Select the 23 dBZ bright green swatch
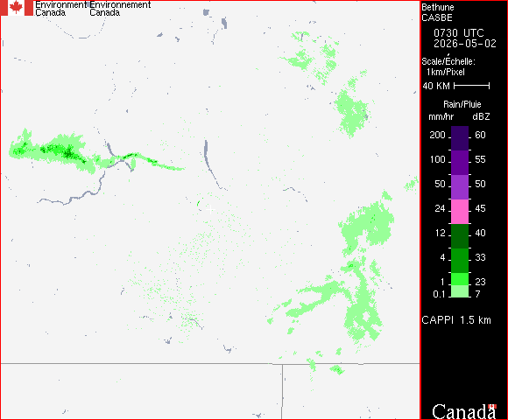This screenshot has width=508, height=420. pos(460,279)
